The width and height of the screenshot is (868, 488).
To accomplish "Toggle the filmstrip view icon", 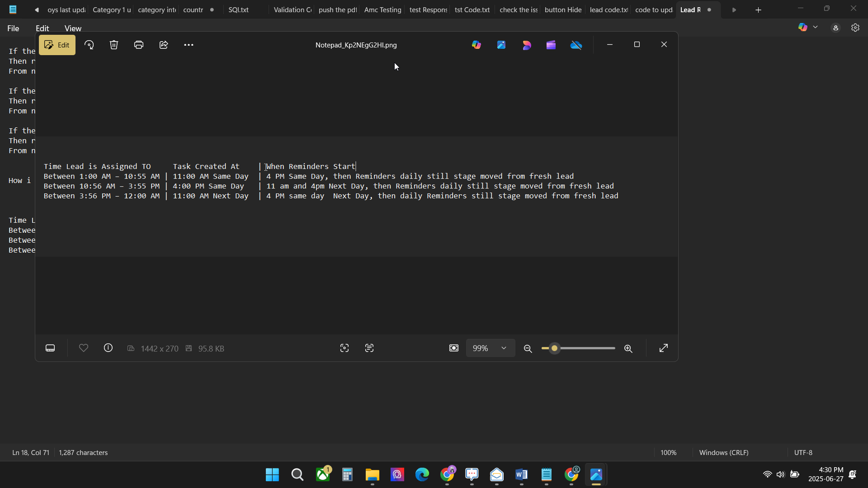I will [50, 348].
